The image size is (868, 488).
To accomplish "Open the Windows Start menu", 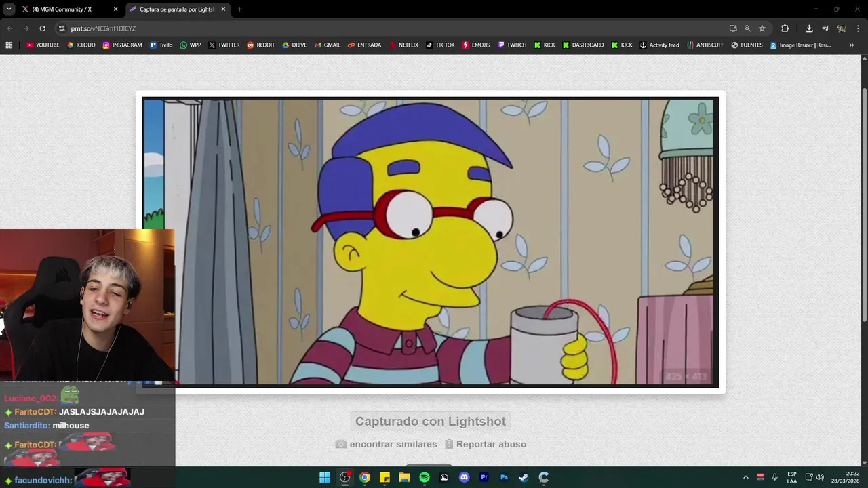I will point(325,477).
